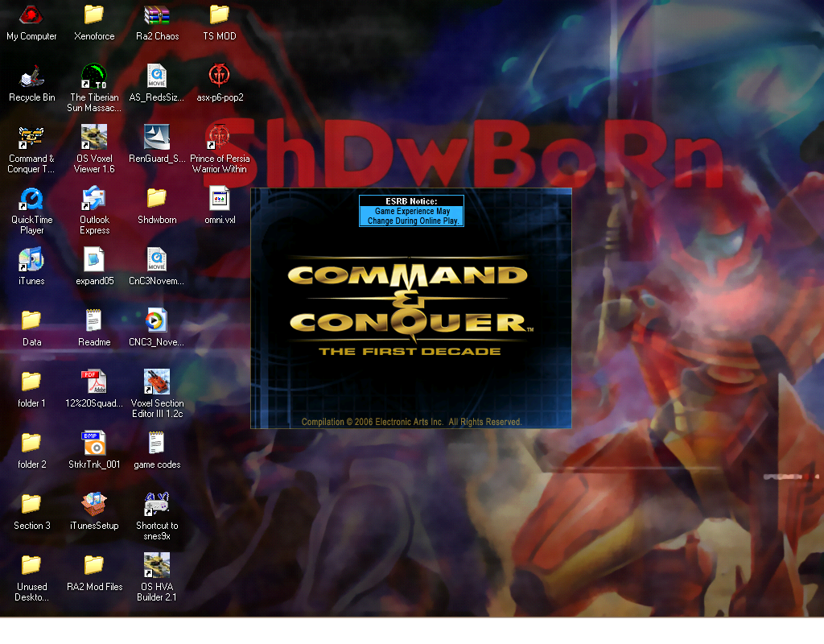Click the RenGuard shortcut icon
The height and width of the screenshot is (644, 824).
coord(157,138)
